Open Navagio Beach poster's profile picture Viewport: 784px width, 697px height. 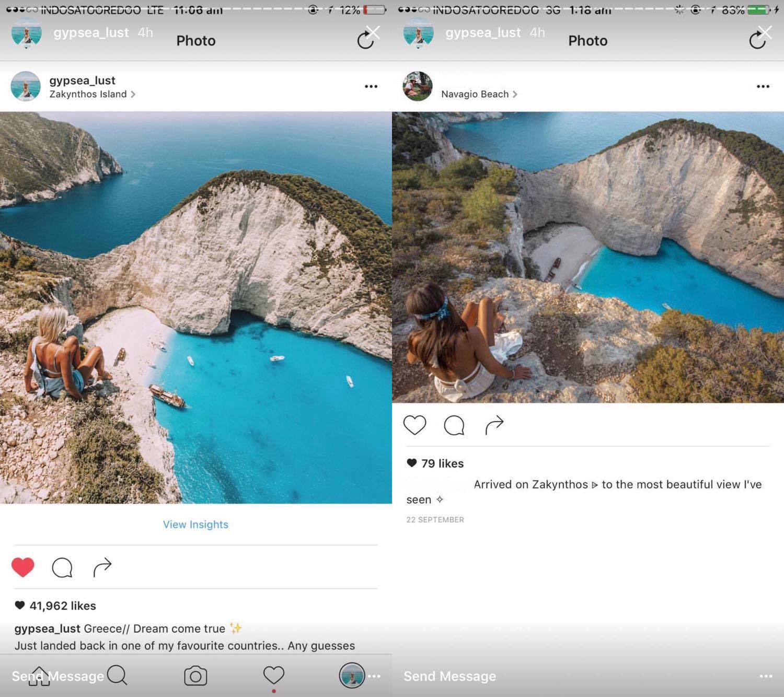click(418, 86)
